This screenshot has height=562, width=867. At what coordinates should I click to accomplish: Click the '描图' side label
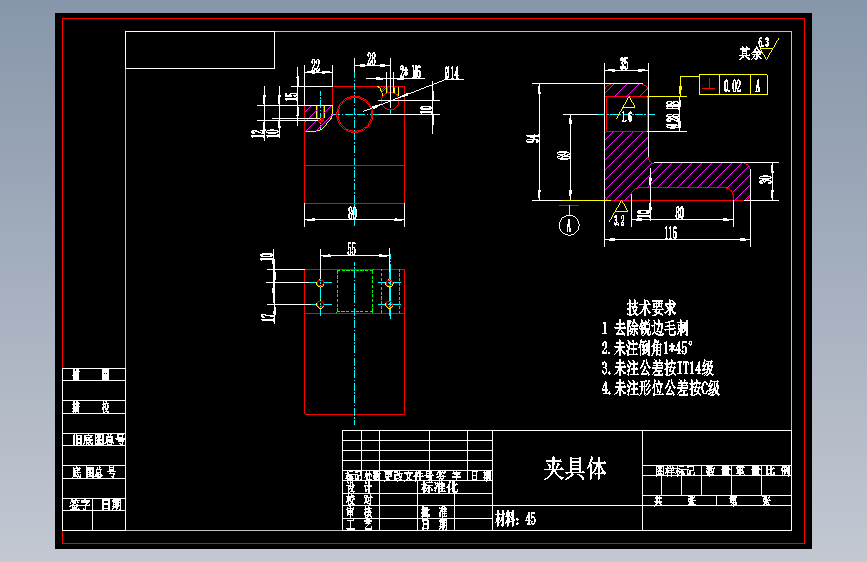coord(91,374)
